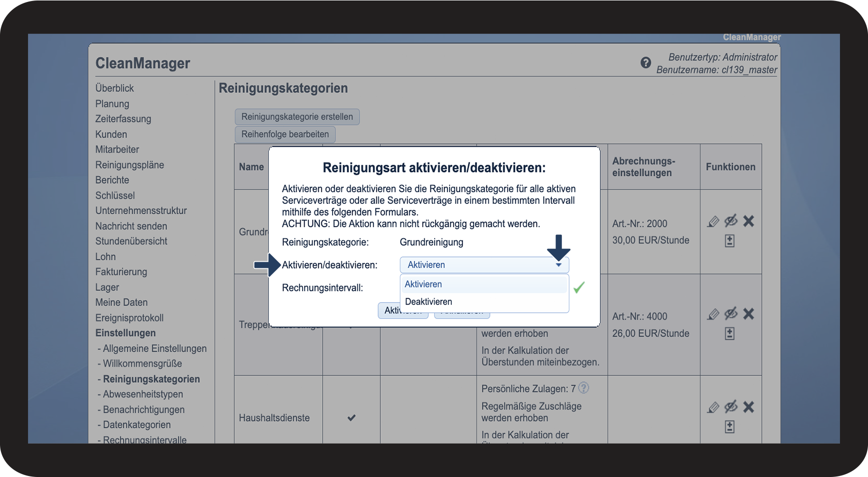Open the document icon in Grundreinigung row

pos(729,241)
